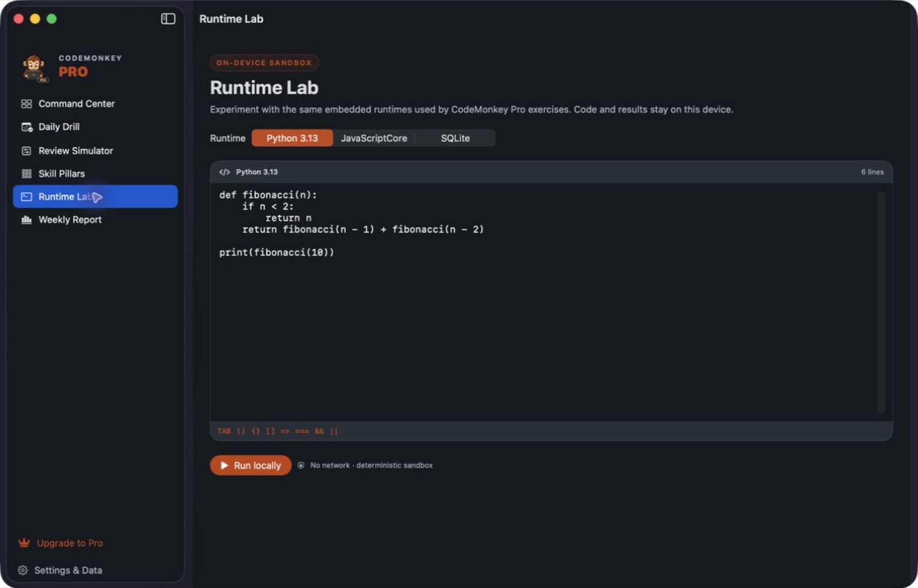This screenshot has width=918, height=588.
Task: Open Command Center in the sidebar
Action: point(95,104)
